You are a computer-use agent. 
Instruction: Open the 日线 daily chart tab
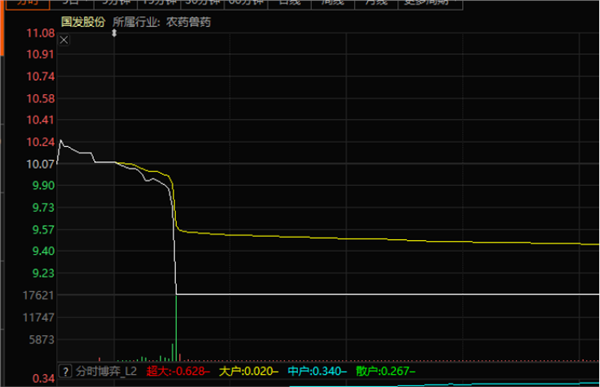pyautogui.click(x=289, y=3)
